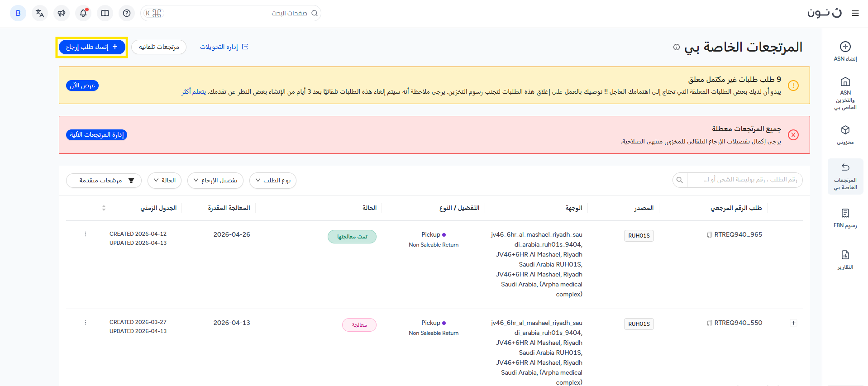Go to مخزوني in the sidebar

click(845, 135)
